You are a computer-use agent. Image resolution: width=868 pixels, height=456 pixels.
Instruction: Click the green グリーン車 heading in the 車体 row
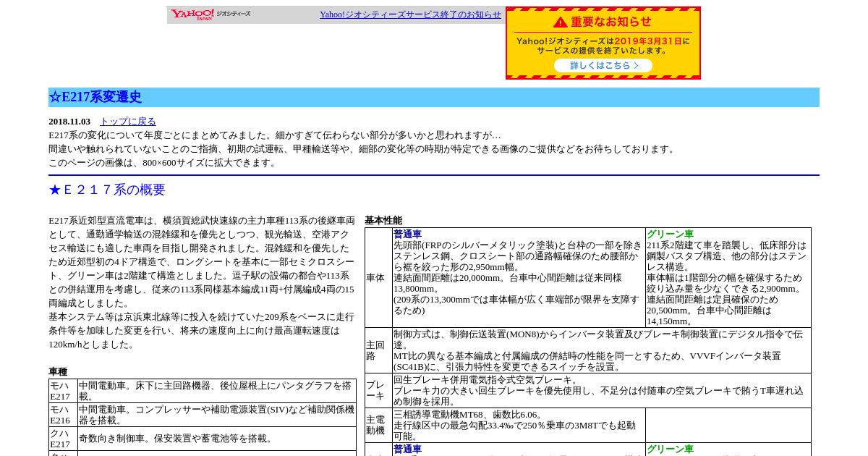[670, 235]
